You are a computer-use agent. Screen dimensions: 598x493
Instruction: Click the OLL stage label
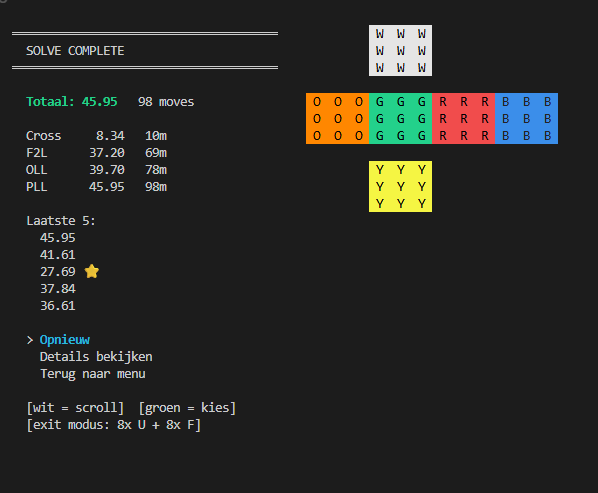click(x=37, y=170)
